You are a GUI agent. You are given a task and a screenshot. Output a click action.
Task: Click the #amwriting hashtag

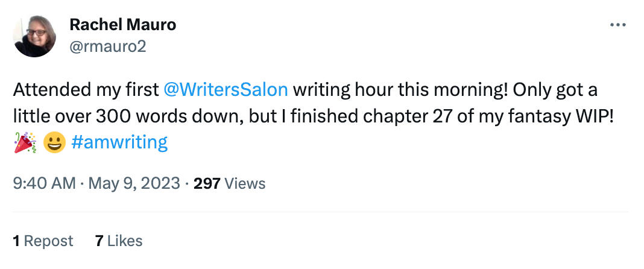119,142
